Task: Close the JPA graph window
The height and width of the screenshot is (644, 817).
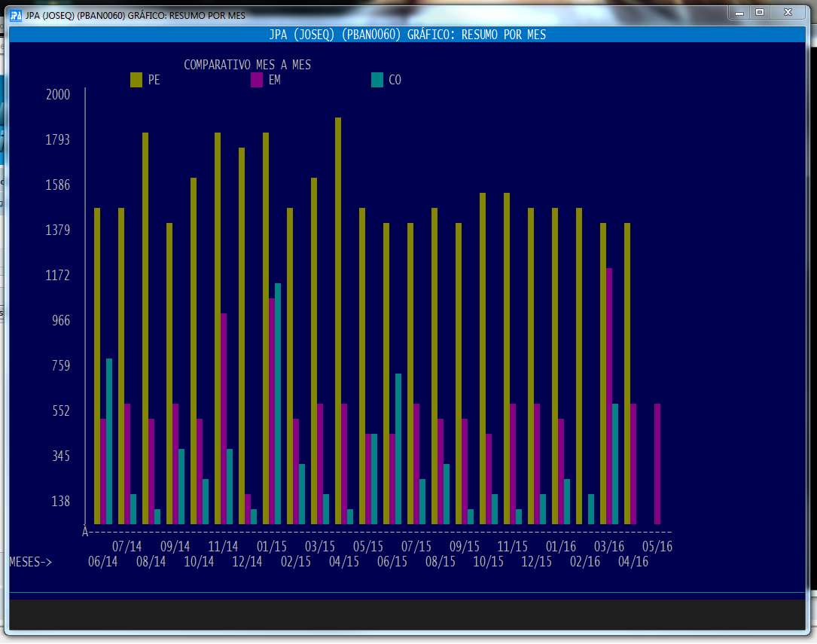Action: pyautogui.click(x=787, y=12)
